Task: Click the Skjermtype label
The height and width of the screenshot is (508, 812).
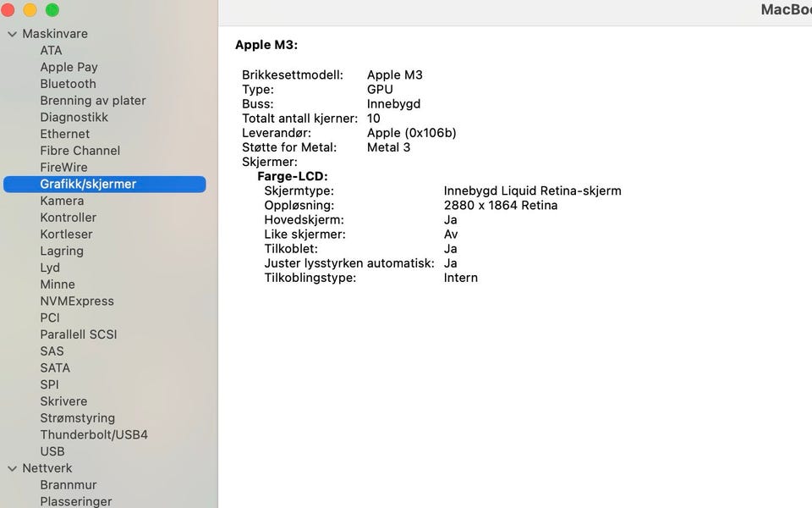Action: click(x=299, y=191)
